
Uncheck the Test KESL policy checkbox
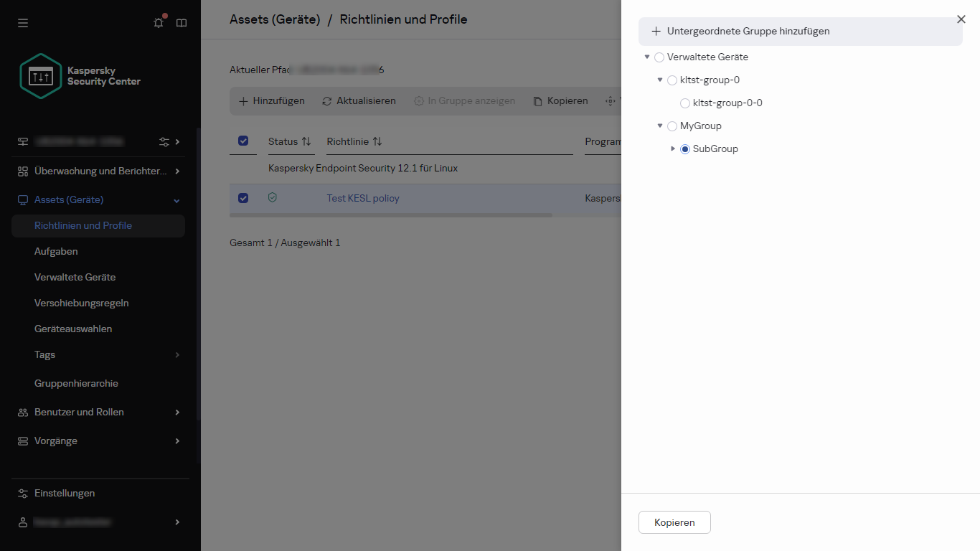[x=243, y=198]
